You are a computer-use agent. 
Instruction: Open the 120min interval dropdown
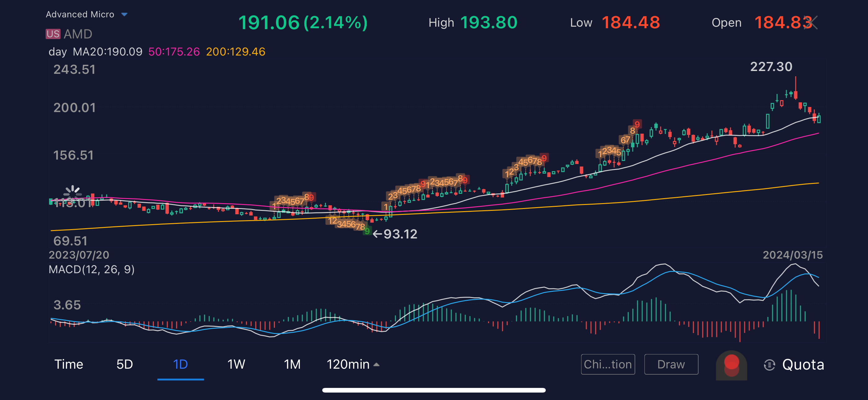click(353, 364)
